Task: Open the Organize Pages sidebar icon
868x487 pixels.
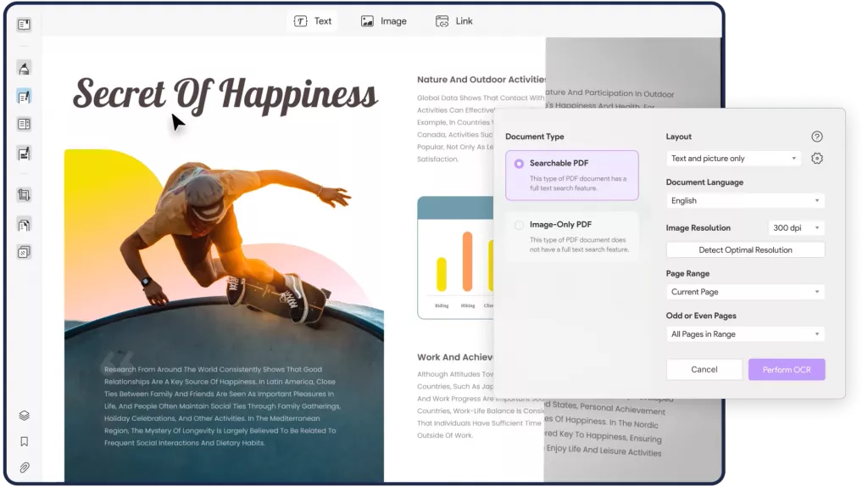Action: click(x=24, y=124)
